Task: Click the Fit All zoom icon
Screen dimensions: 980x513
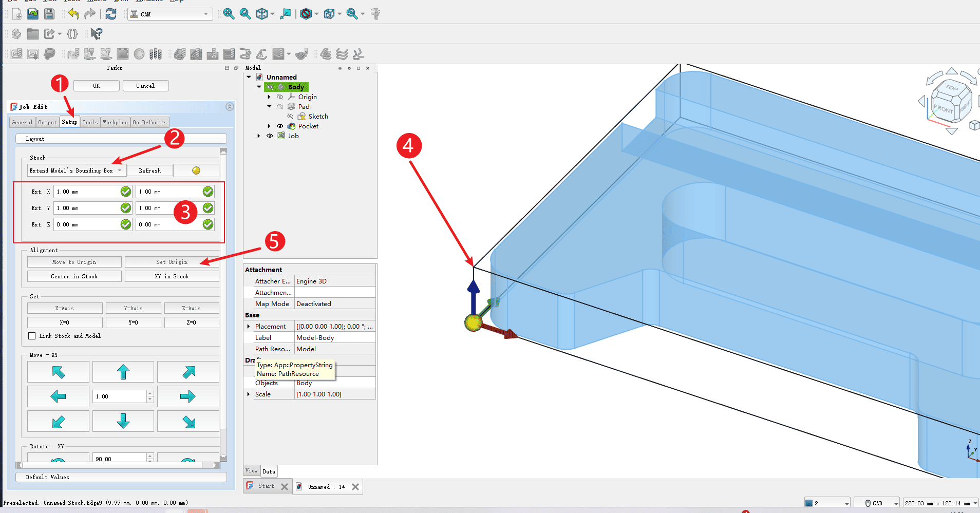Action: (229, 14)
